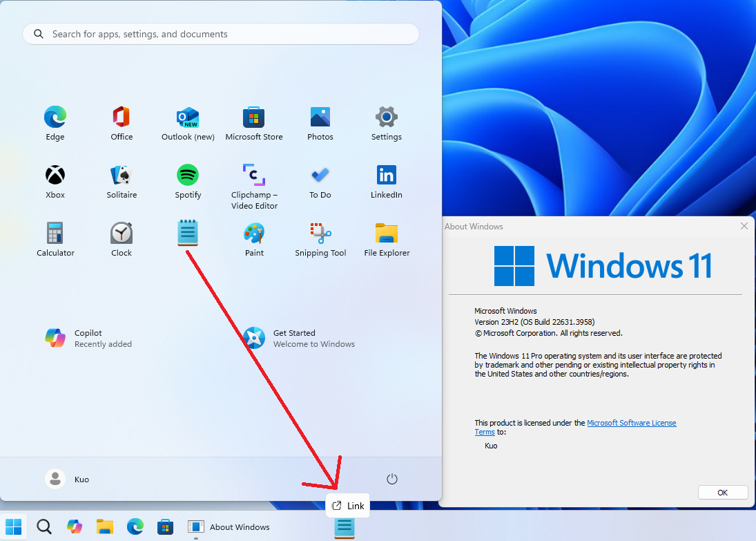Open Get Started Welcome to Windows

299,339
